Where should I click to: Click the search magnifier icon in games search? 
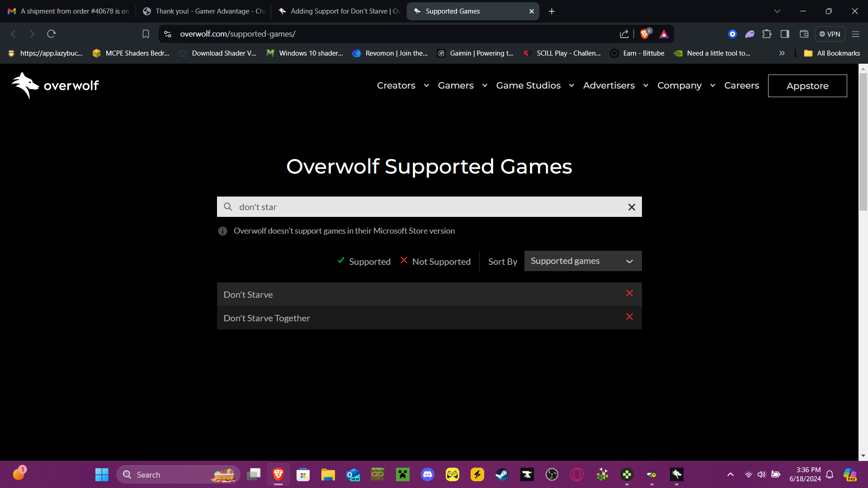[x=228, y=206]
